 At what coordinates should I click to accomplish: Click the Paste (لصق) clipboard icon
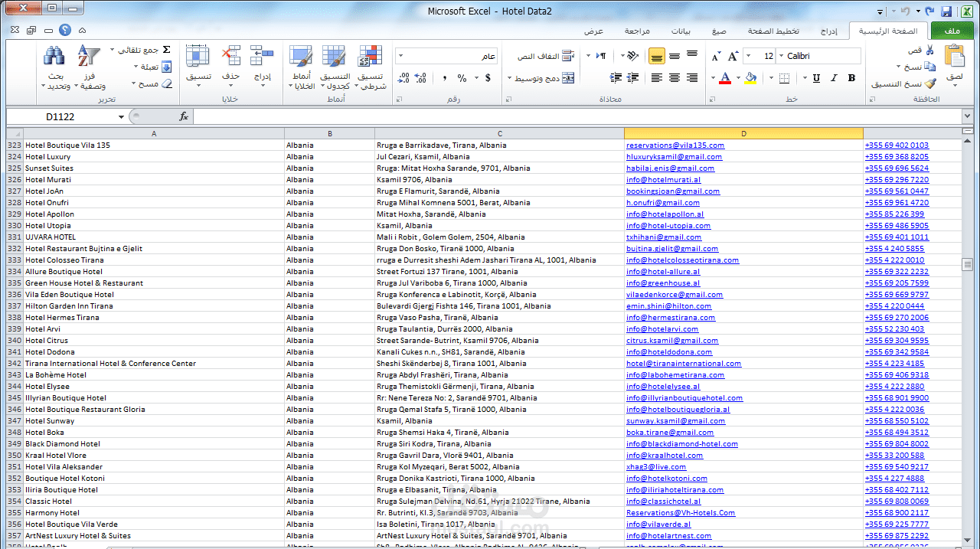(x=955, y=57)
